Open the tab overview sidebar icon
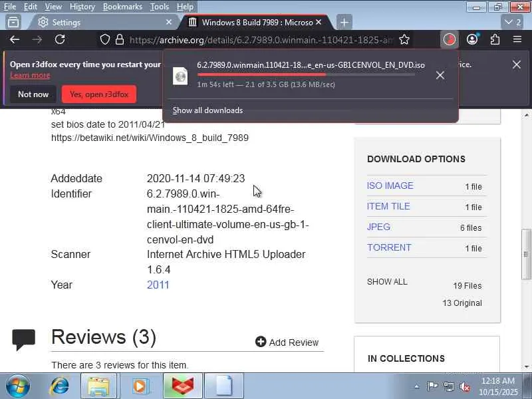Screen dimensions: 532x399 point(13,23)
